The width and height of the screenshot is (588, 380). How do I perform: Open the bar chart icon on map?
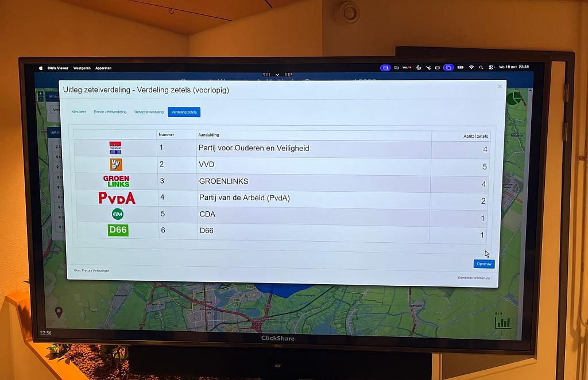[502, 322]
